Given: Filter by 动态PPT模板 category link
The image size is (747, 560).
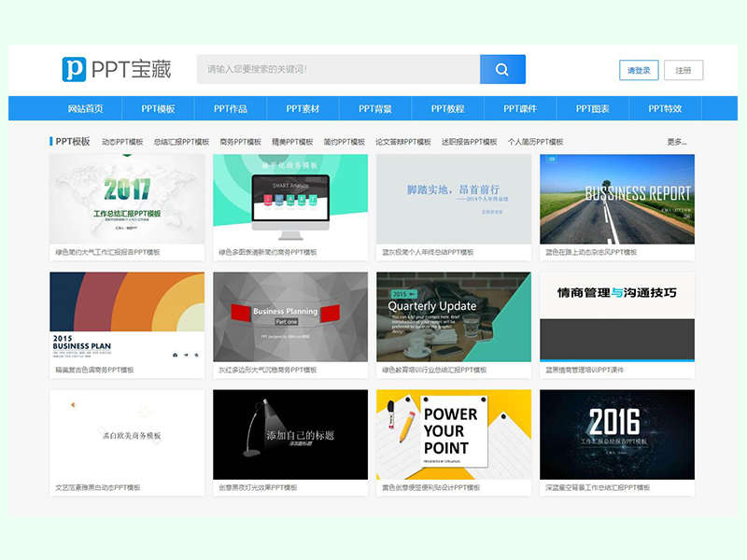Looking at the screenshot, I should pyautogui.click(x=122, y=142).
